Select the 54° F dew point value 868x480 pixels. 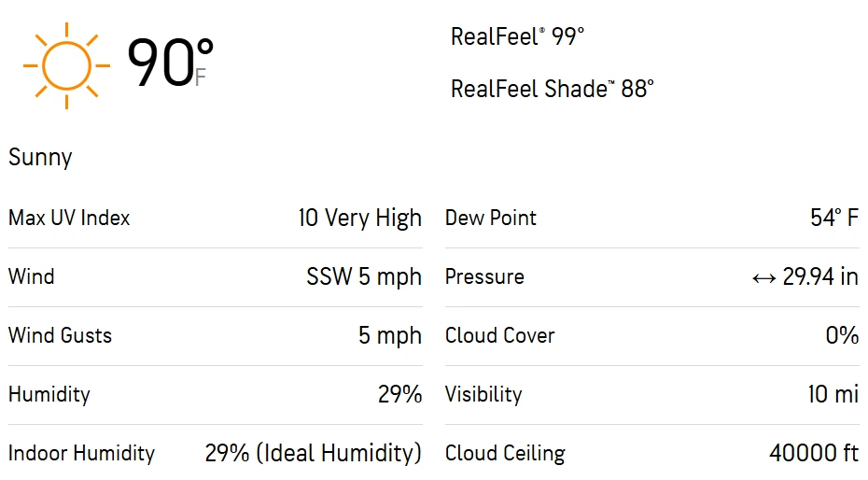tap(834, 218)
